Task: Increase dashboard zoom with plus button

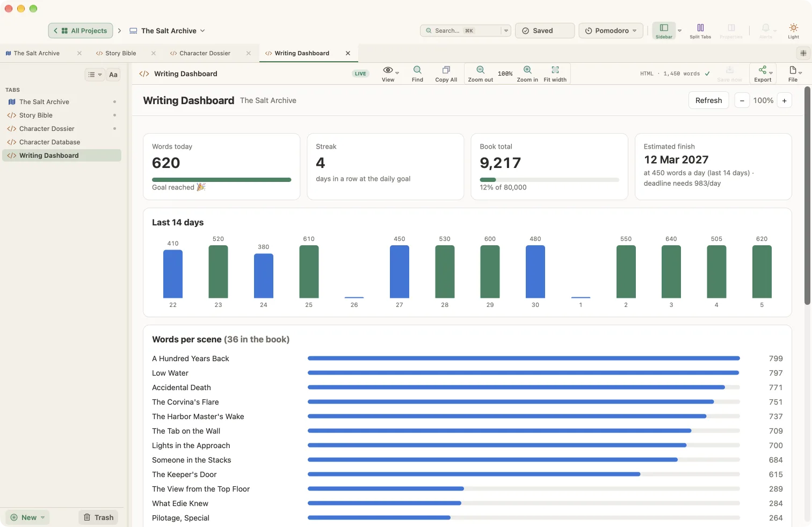Action: pos(784,100)
